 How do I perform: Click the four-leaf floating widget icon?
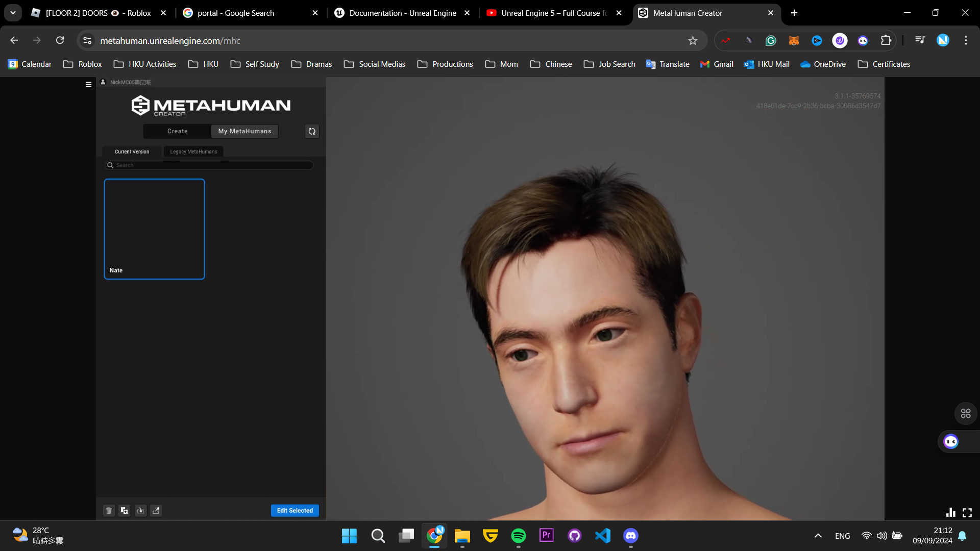point(966,413)
